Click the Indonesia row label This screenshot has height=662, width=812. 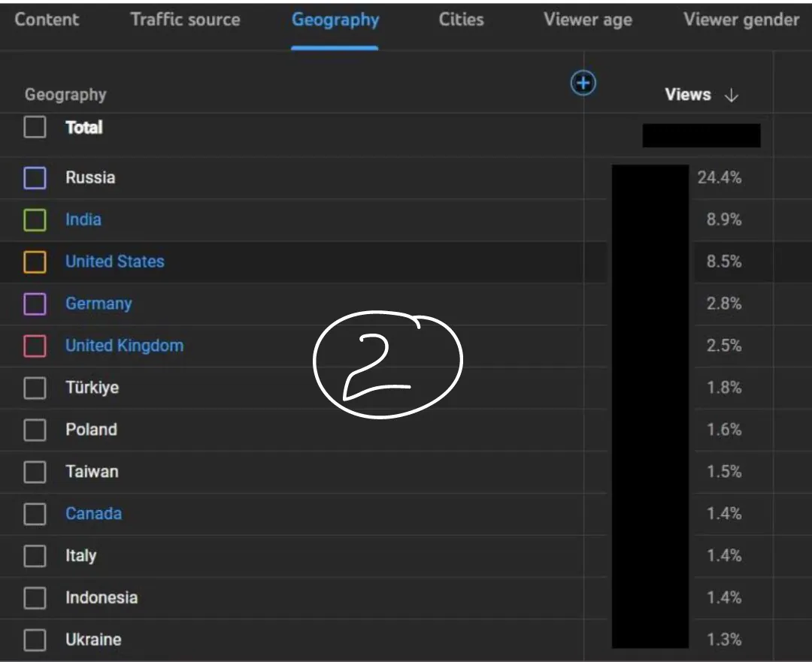[101, 598]
